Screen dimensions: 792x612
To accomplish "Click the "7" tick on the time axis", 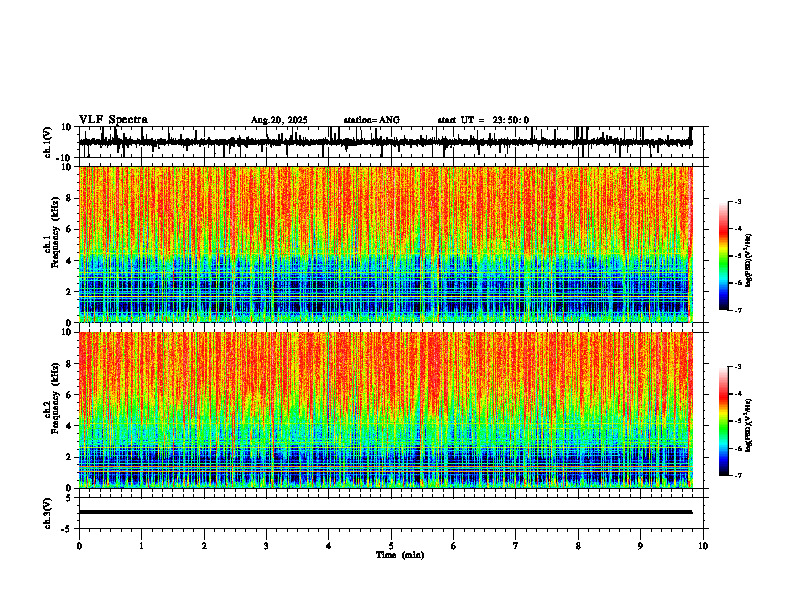I will click(516, 546).
